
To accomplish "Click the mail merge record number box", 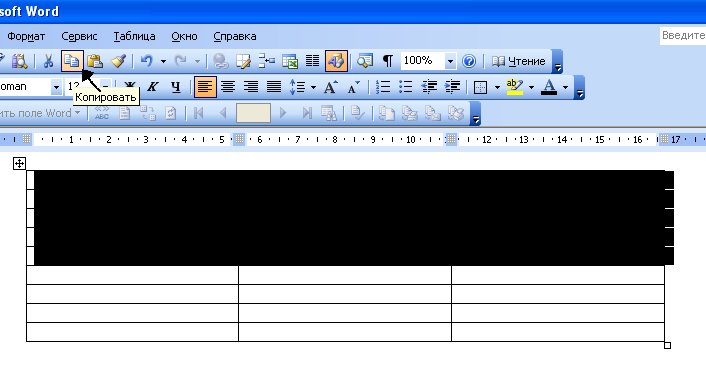I will coord(253,113).
